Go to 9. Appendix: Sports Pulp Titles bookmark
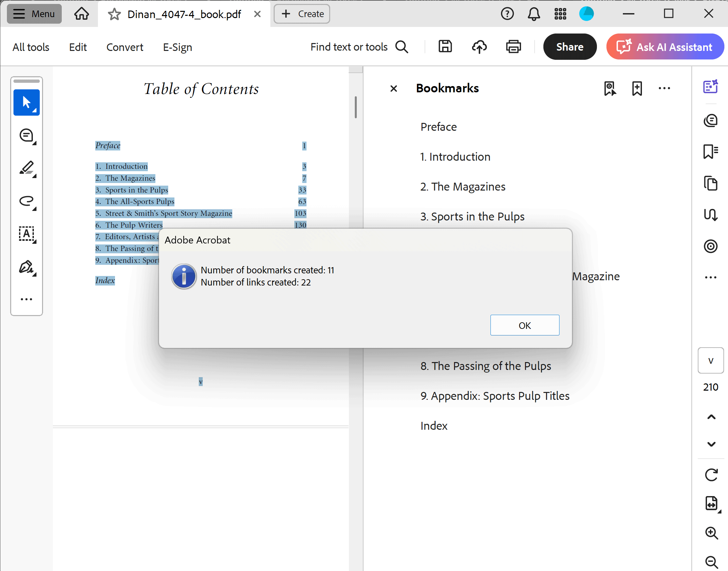The height and width of the screenshot is (571, 728). click(x=495, y=396)
